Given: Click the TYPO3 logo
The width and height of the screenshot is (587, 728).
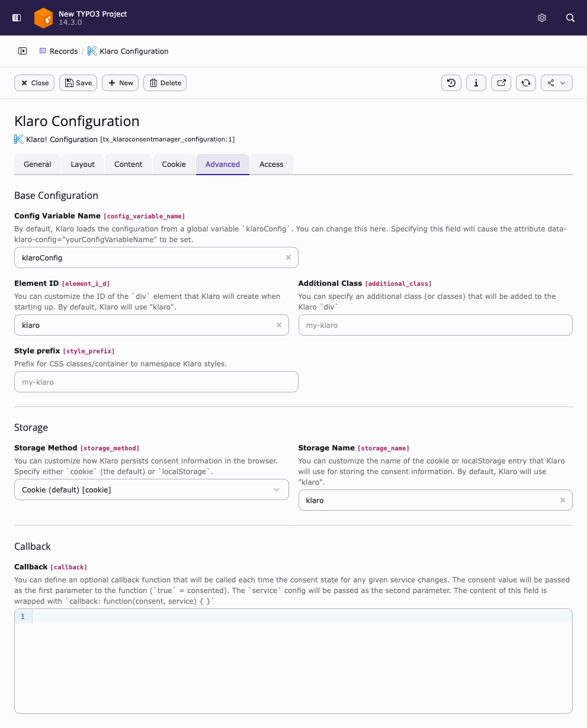Looking at the screenshot, I should [x=43, y=18].
